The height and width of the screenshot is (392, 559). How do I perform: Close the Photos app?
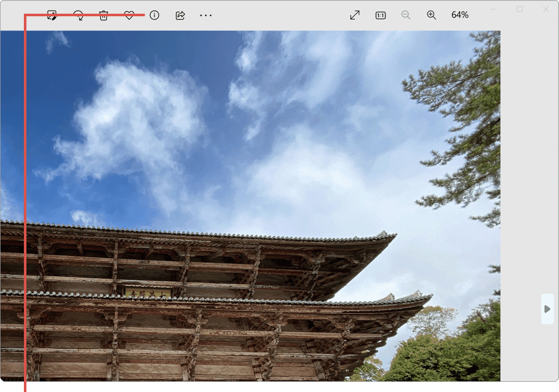[546, 9]
